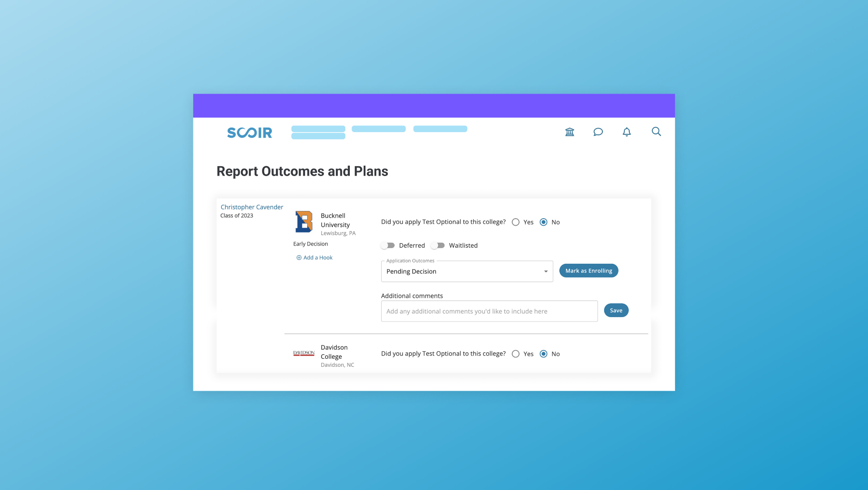Click the notifications bell icon

[x=627, y=131]
